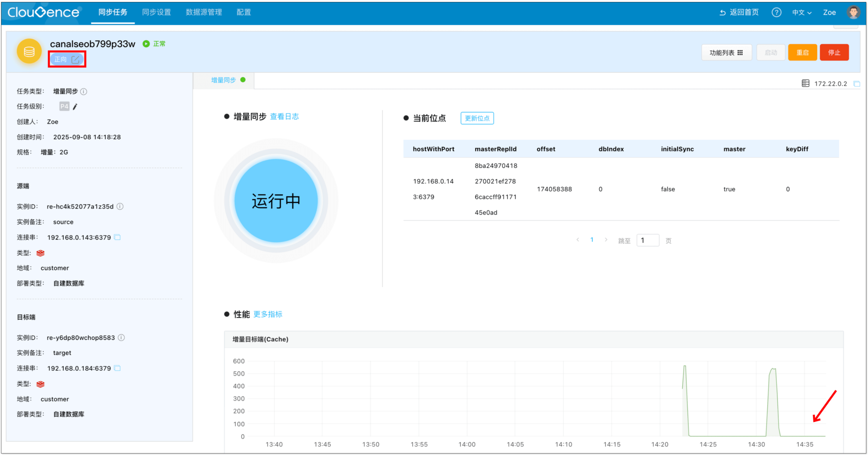The height and width of the screenshot is (456, 868).
Task: Copy target connection string 192.168.0.184:6379
Action: pyautogui.click(x=117, y=368)
